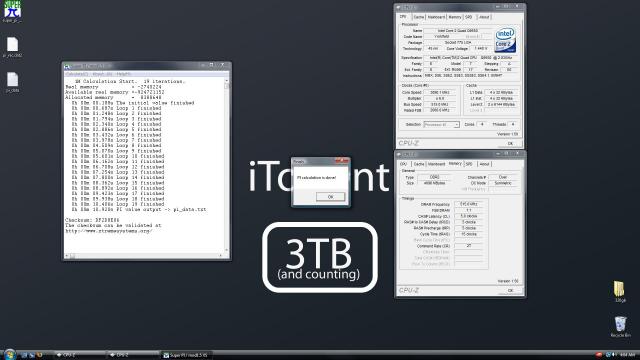Open the Super PI desktop shortcut icon
640x360 pixels.
(x=12, y=10)
